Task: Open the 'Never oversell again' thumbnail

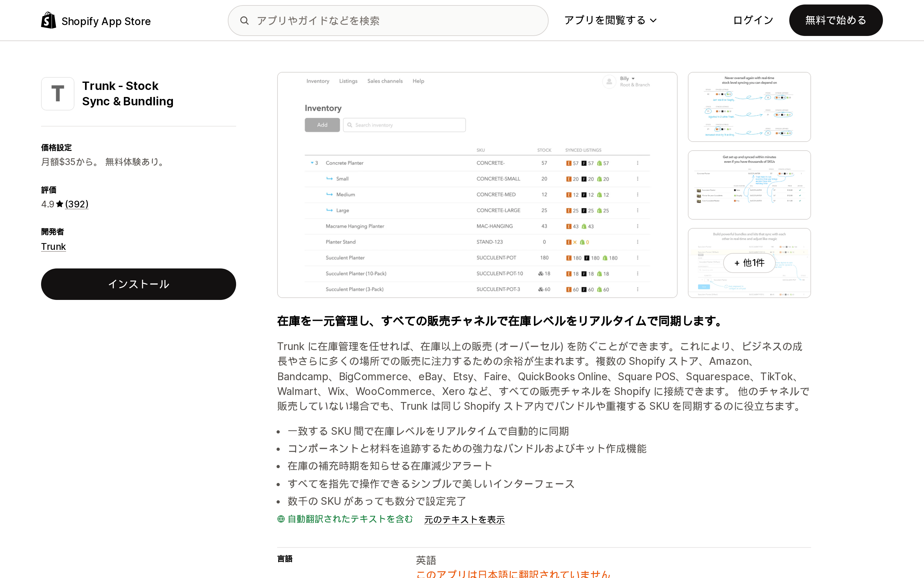Action: pos(749,107)
